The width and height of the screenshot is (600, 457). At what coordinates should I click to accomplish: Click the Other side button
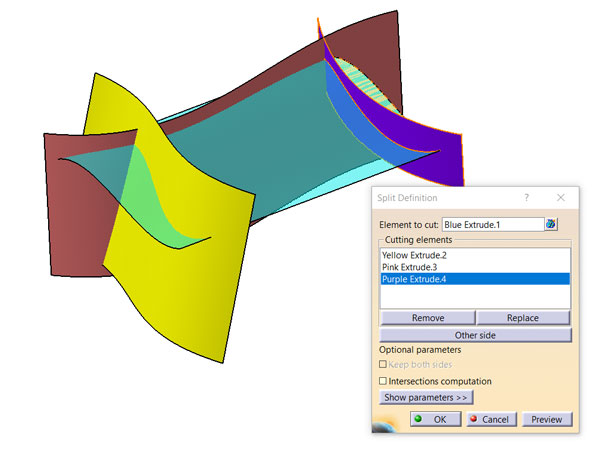[475, 335]
